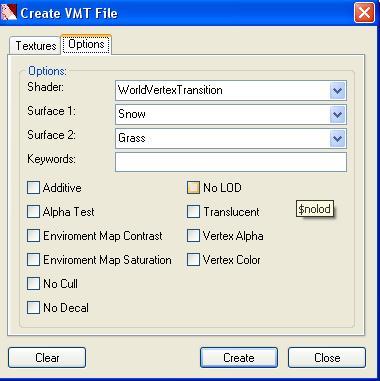
Task: Enable the Vertex Color checkbox
Action: click(193, 260)
